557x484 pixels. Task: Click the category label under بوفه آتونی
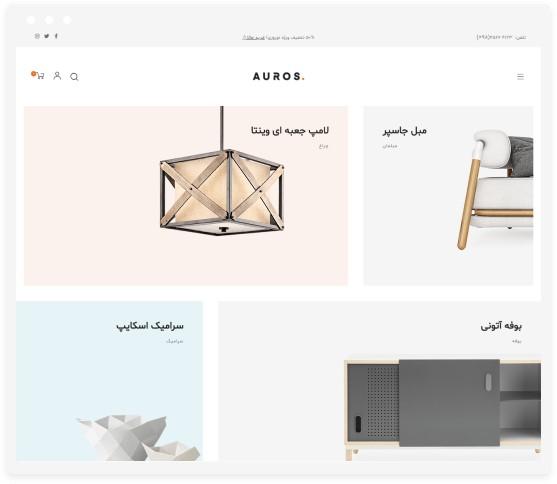point(517,341)
